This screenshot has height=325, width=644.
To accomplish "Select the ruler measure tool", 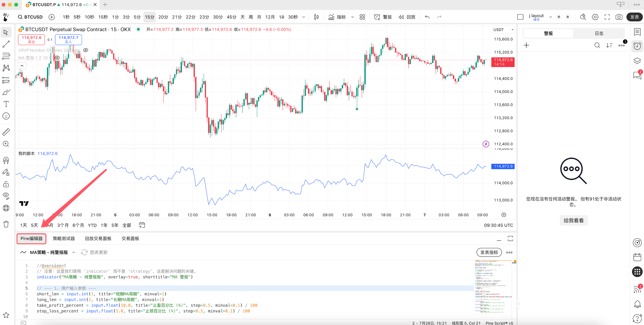I will [x=6, y=132].
